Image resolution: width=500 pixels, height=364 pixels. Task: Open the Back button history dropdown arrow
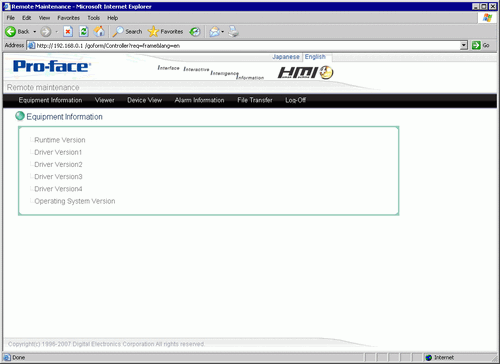tap(34, 32)
